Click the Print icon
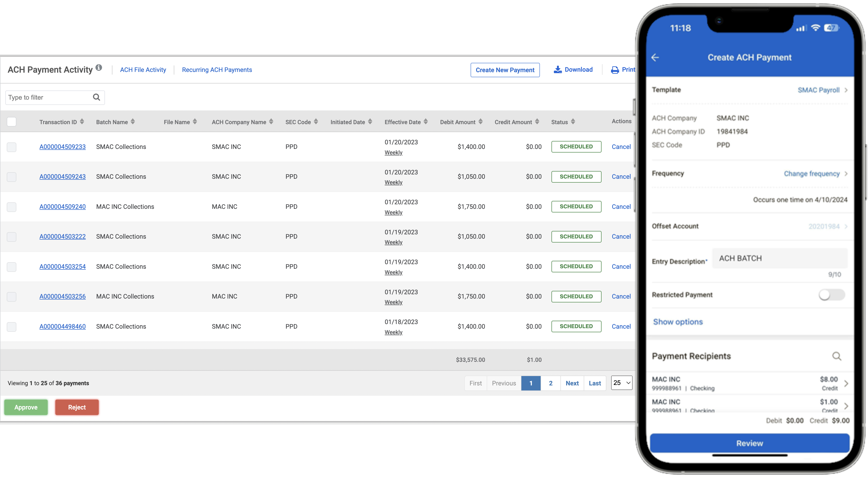868x479 pixels. (616, 69)
